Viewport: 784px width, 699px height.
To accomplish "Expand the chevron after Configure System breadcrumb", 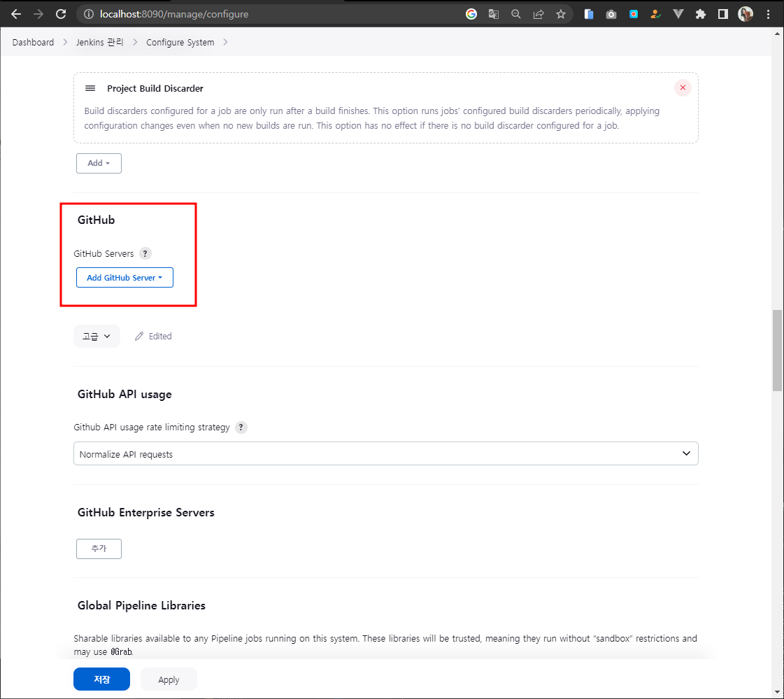I will coord(225,42).
